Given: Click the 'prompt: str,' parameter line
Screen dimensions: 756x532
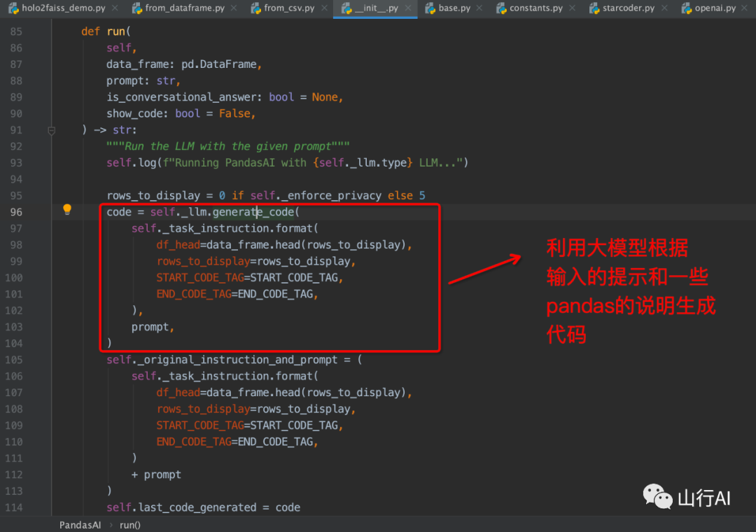Looking at the screenshot, I should point(143,81).
